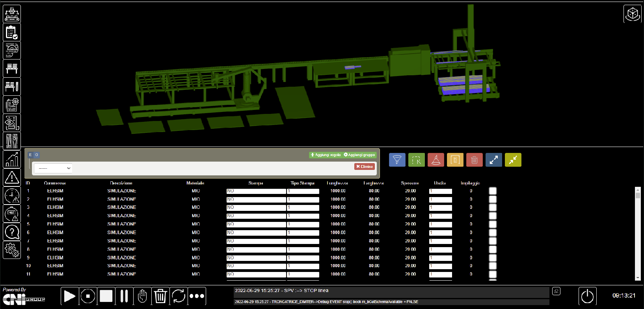This screenshot has width=644, height=309.
Task: Click the red Elimina button
Action: [365, 167]
